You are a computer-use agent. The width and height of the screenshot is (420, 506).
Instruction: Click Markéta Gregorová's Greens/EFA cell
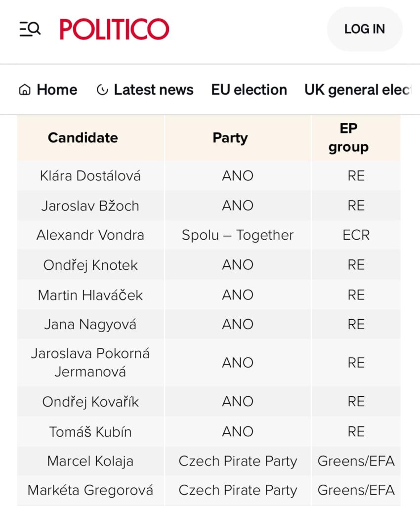point(356,490)
